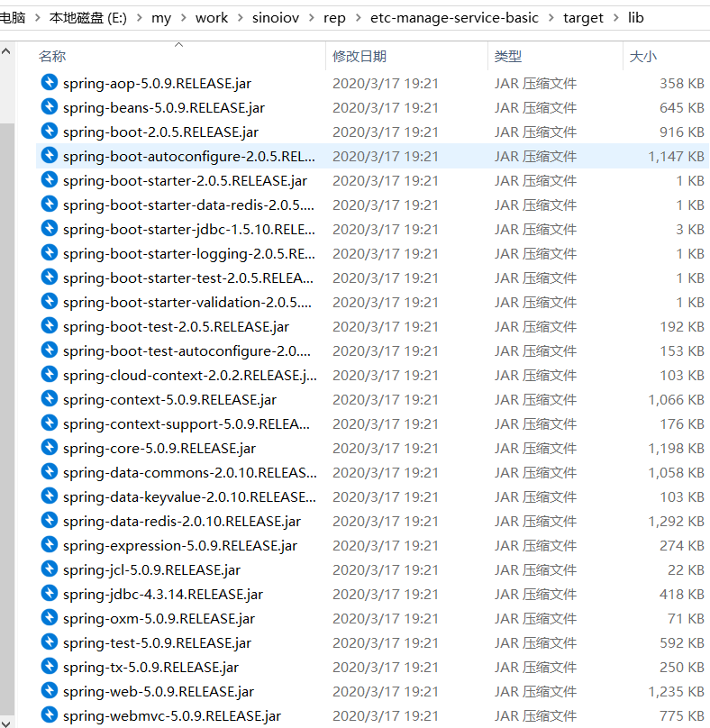Select the file spring-webmvc-5.0.9.RELEASE.jar
This screenshot has width=710, height=728.
(172, 716)
